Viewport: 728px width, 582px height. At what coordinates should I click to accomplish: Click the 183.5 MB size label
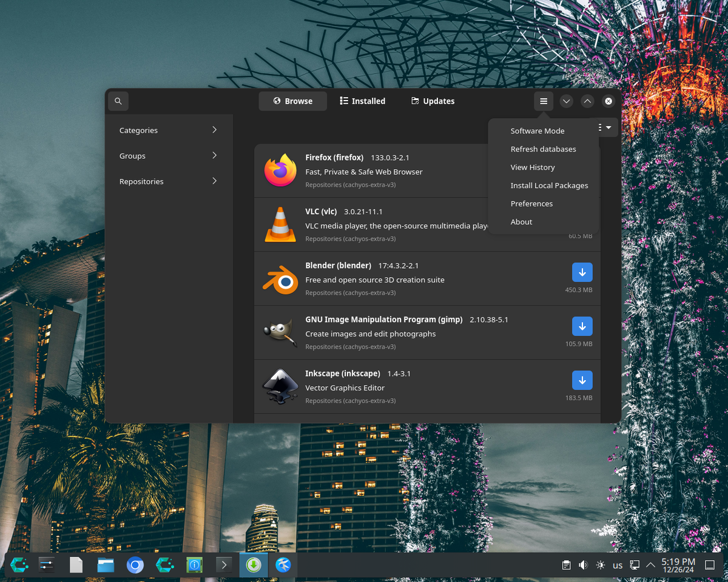point(579,398)
